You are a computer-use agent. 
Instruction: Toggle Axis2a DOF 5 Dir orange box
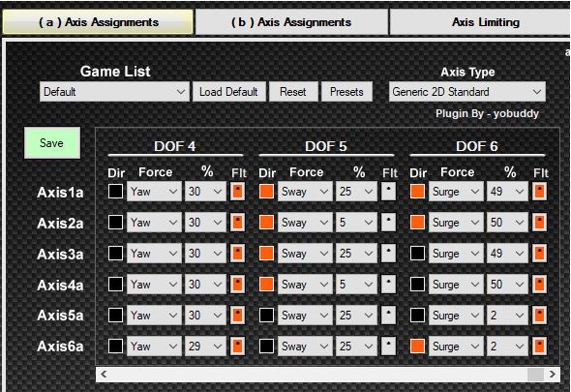click(x=266, y=223)
